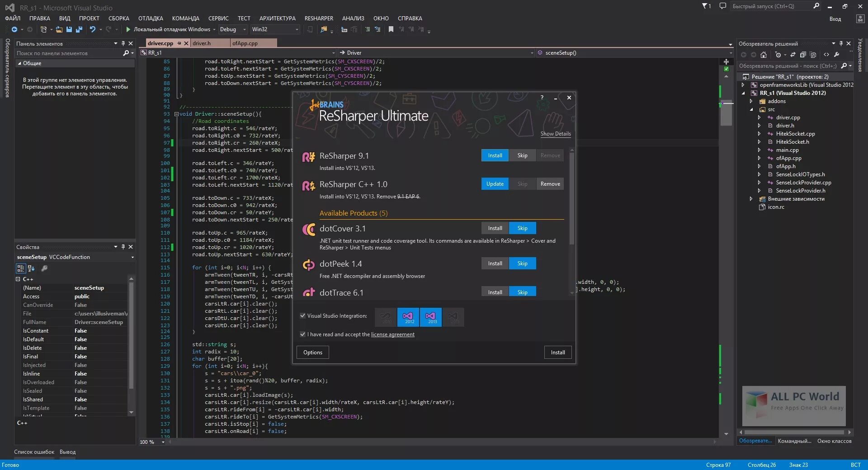Open the СБОРКА menu
The height and width of the screenshot is (470, 868).
tap(119, 19)
